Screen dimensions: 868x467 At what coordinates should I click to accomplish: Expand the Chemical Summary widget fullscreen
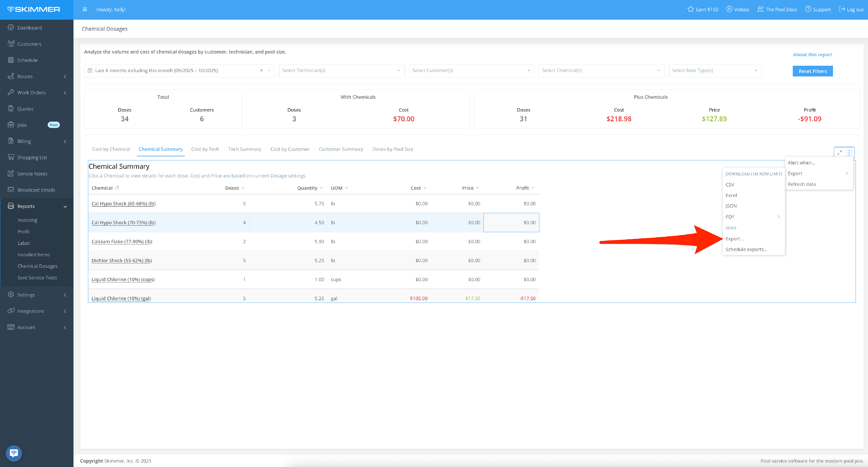coord(839,152)
